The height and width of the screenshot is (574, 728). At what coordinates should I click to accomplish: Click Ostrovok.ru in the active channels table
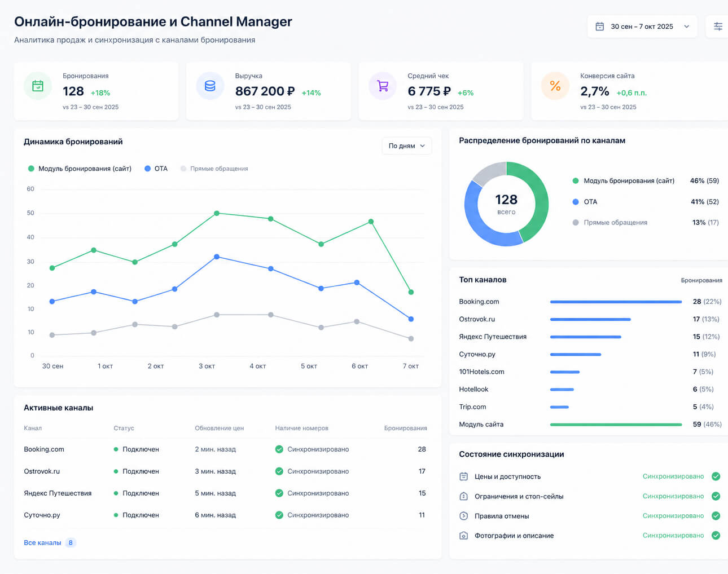[x=42, y=471]
